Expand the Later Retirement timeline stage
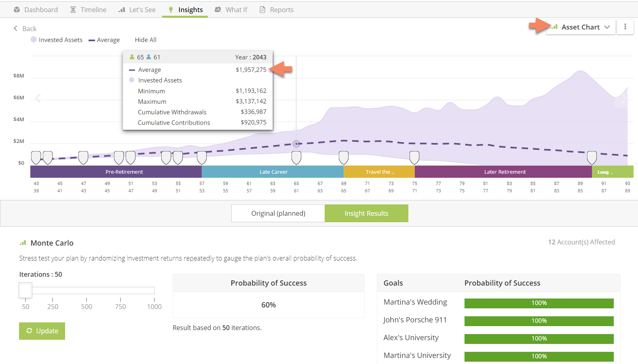638x364 pixels. pos(505,172)
